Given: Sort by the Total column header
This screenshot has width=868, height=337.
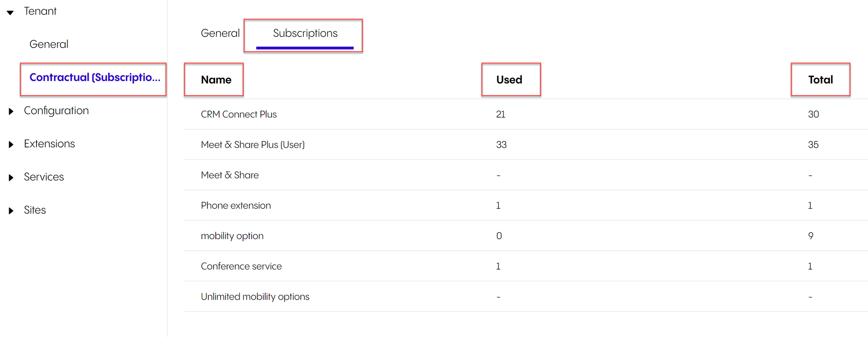Looking at the screenshot, I should pos(820,80).
